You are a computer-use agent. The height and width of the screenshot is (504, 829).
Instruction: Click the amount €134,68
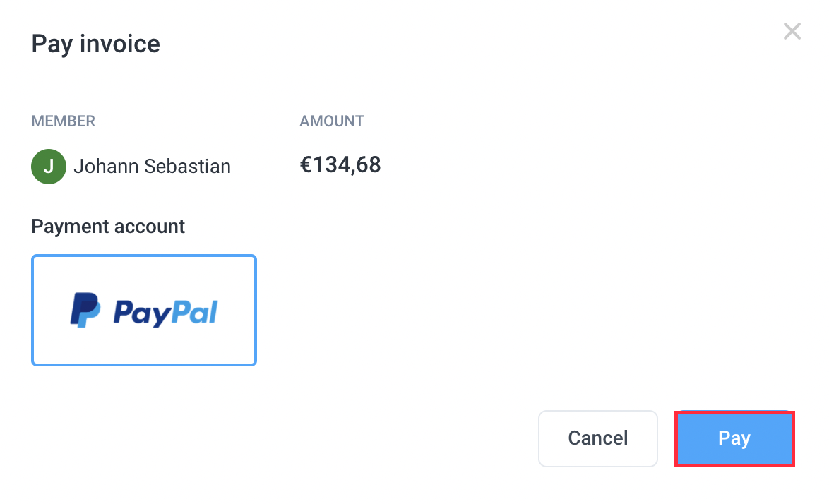(x=340, y=164)
